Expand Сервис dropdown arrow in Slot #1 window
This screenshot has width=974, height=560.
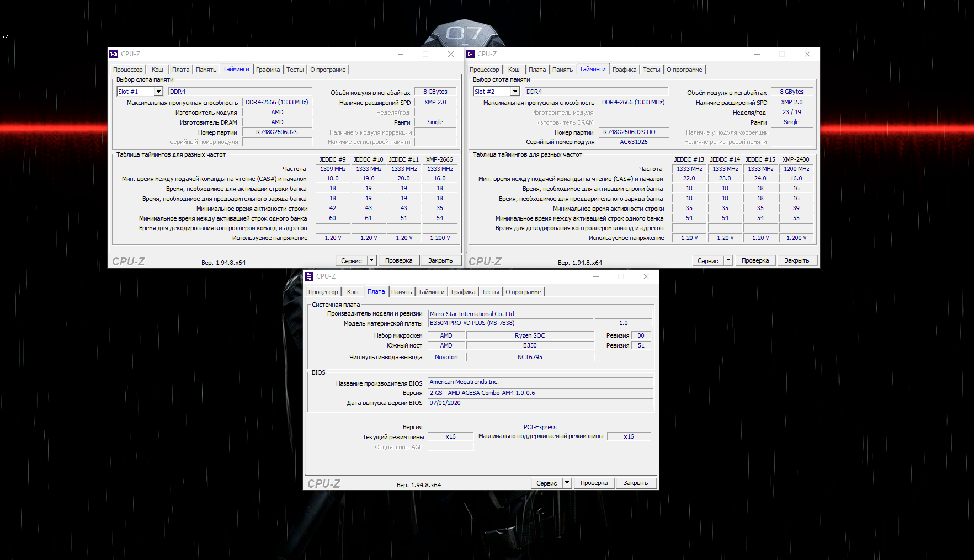(x=372, y=260)
